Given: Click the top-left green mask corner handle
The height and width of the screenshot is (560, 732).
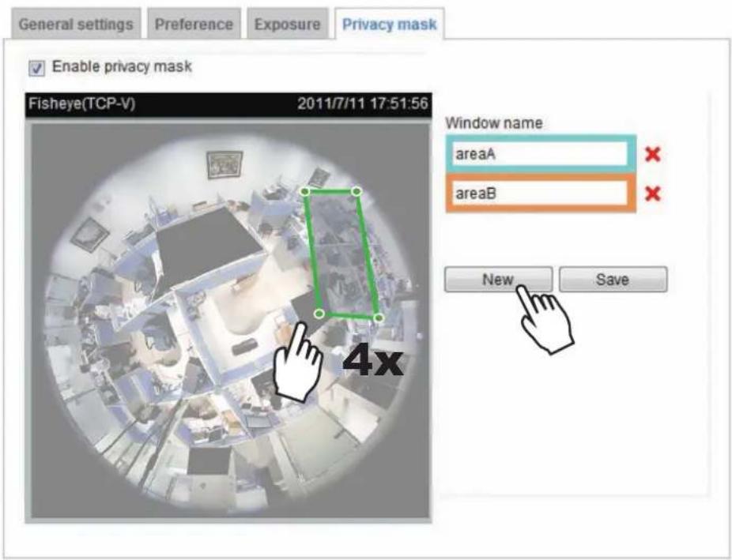Looking at the screenshot, I should 305,191.
